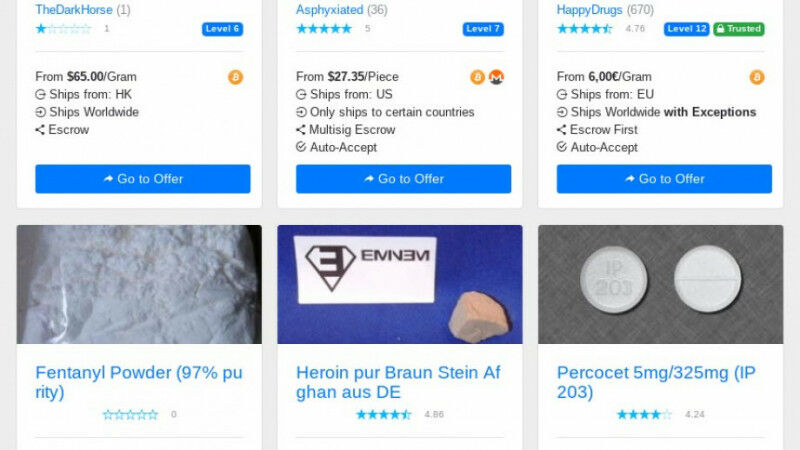
Task: Click the Bitcoin icon in HappyDrugs listing
Action: point(757,77)
